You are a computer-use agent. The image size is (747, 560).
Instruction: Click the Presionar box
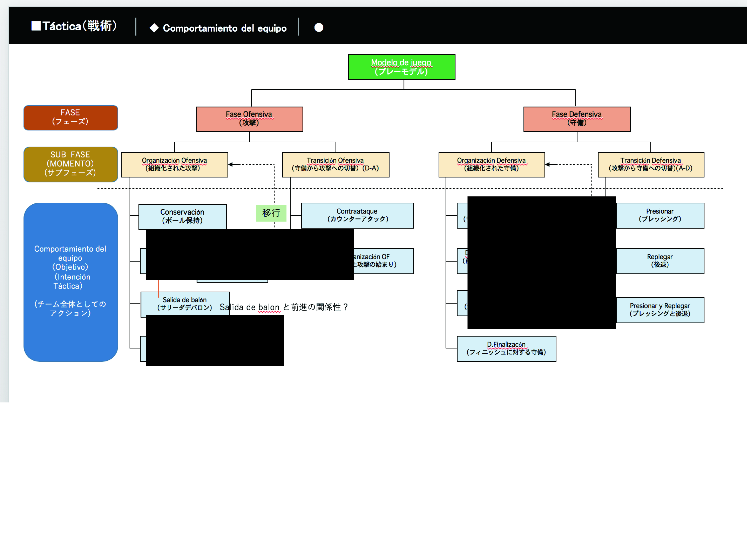point(660,215)
